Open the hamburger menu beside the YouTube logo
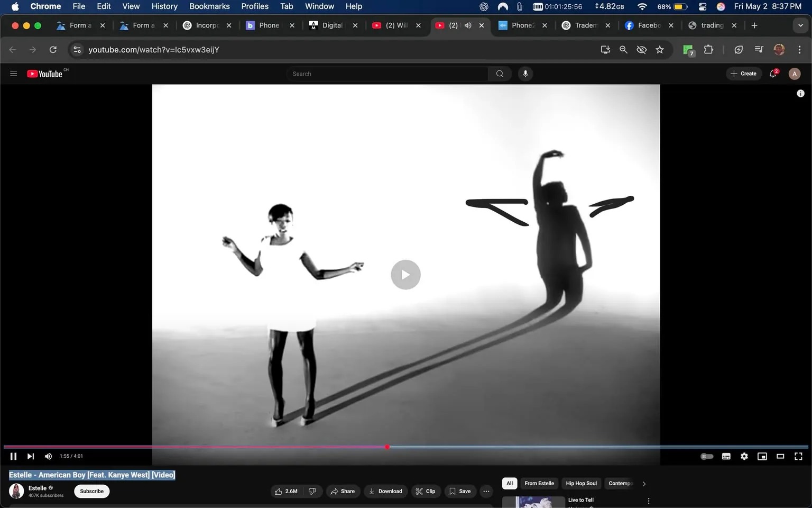 point(13,74)
